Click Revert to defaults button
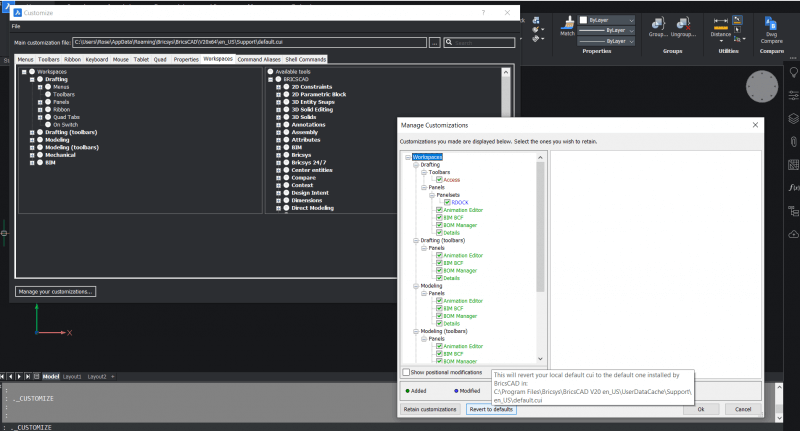This screenshot has height=431, width=800. (491, 409)
